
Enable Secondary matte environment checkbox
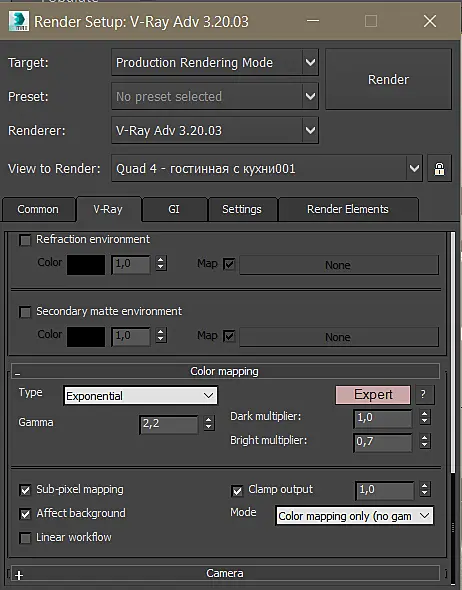[x=25, y=312]
